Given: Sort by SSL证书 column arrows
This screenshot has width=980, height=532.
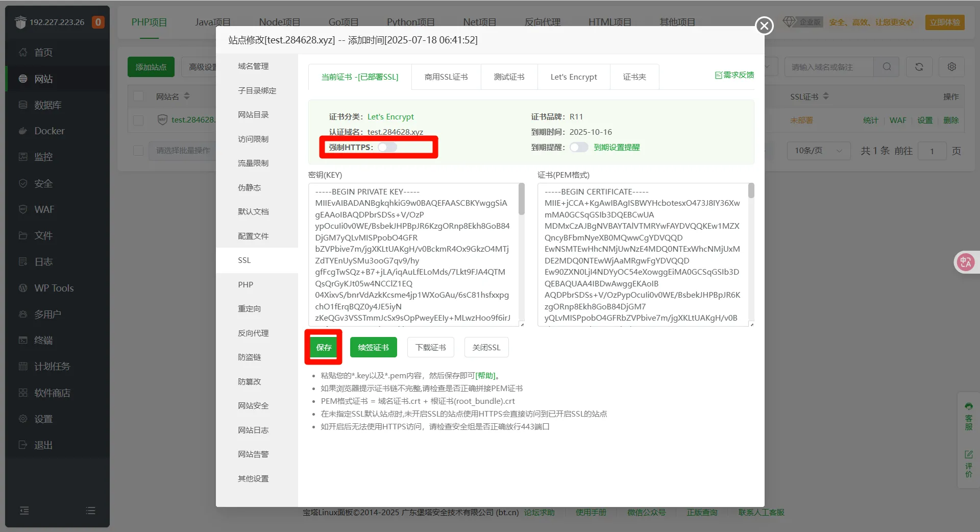Looking at the screenshot, I should (x=826, y=96).
